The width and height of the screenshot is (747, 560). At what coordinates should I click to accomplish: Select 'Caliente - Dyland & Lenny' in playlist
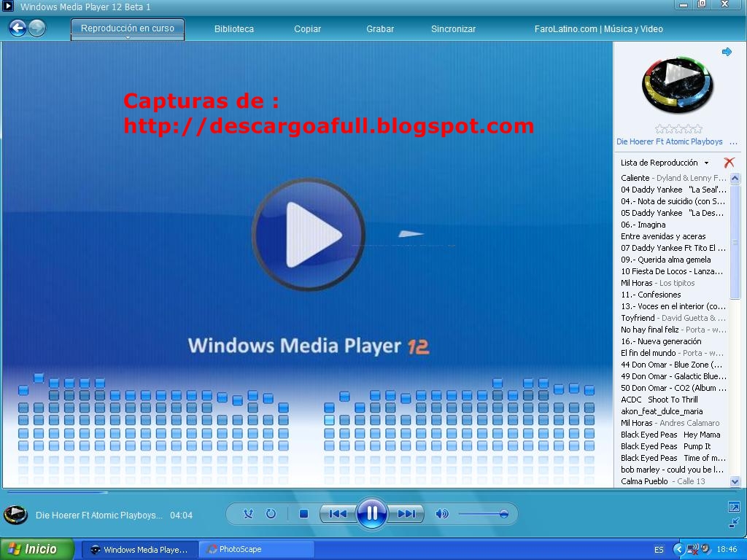click(673, 178)
